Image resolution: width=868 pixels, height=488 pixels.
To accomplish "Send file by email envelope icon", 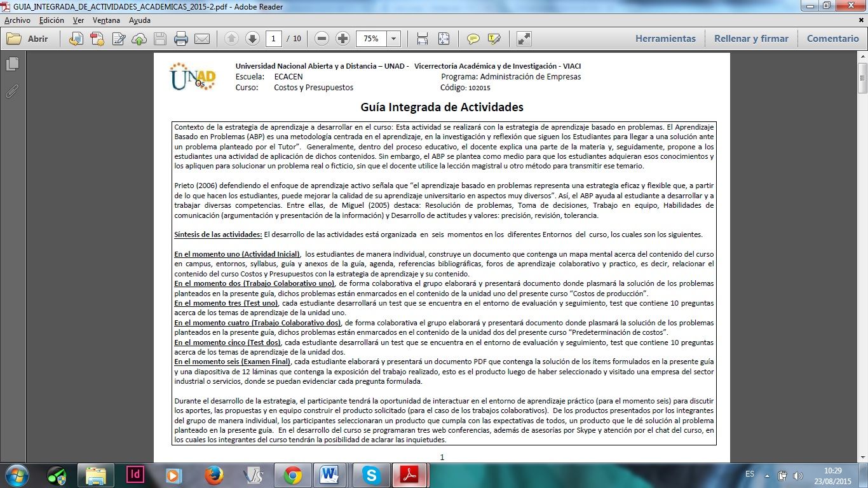I will tap(202, 39).
